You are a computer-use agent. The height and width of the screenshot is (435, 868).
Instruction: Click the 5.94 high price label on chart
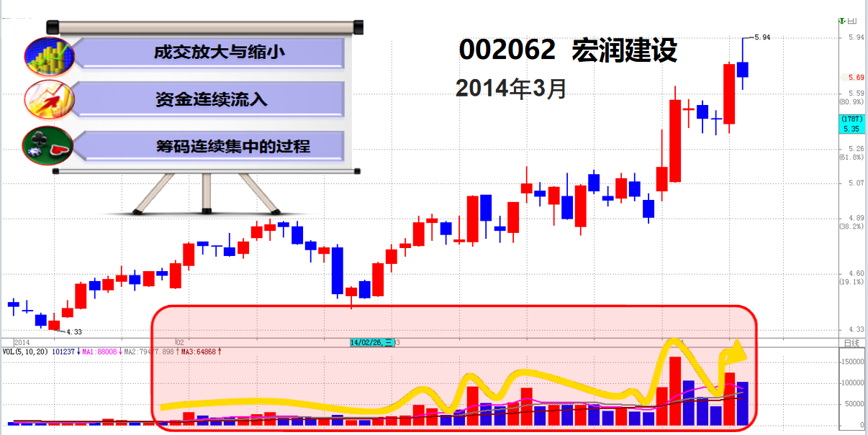click(761, 37)
